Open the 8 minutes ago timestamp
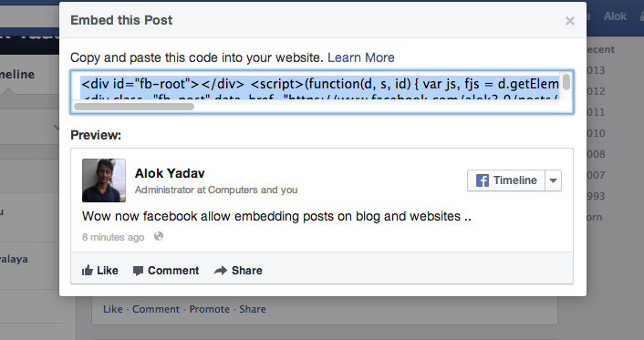Image resolution: width=644 pixels, height=340 pixels. click(x=113, y=237)
